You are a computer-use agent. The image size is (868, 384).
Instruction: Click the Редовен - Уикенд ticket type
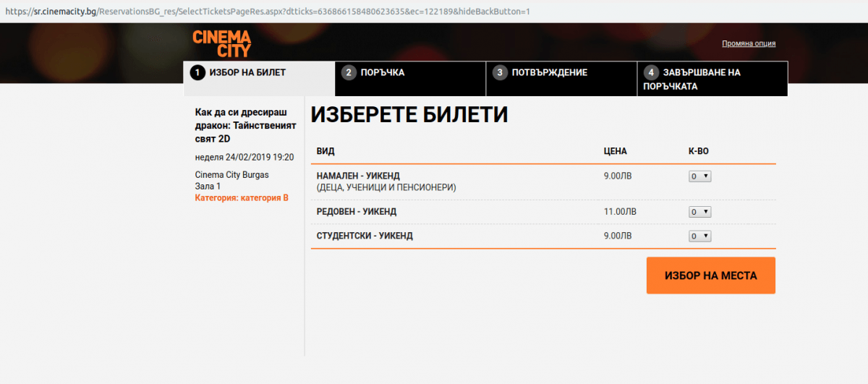pyautogui.click(x=357, y=212)
